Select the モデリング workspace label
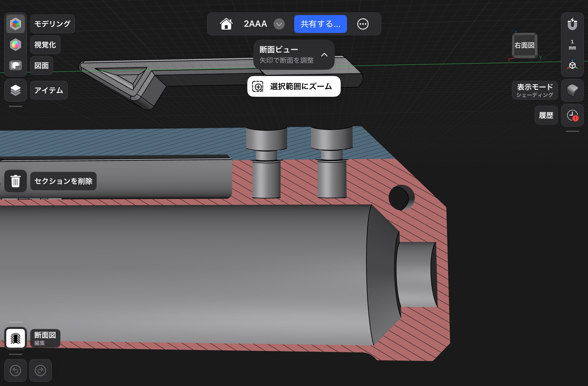 tap(52, 24)
